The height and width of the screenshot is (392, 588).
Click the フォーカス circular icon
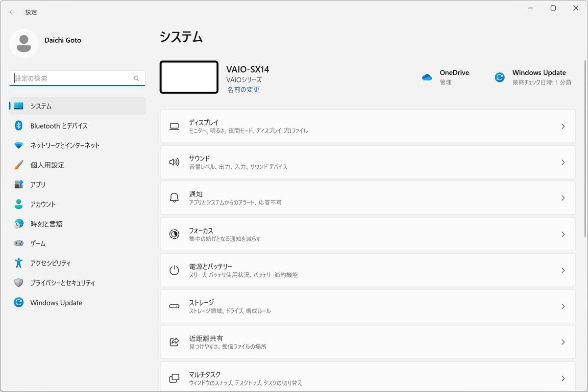pos(174,234)
